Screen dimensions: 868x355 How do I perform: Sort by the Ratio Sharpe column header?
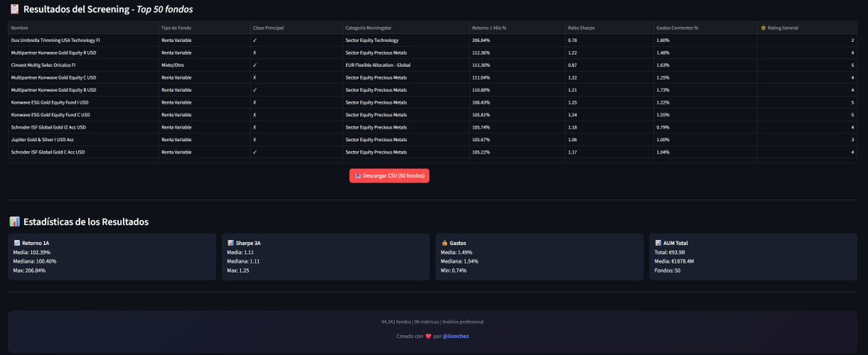609,27
